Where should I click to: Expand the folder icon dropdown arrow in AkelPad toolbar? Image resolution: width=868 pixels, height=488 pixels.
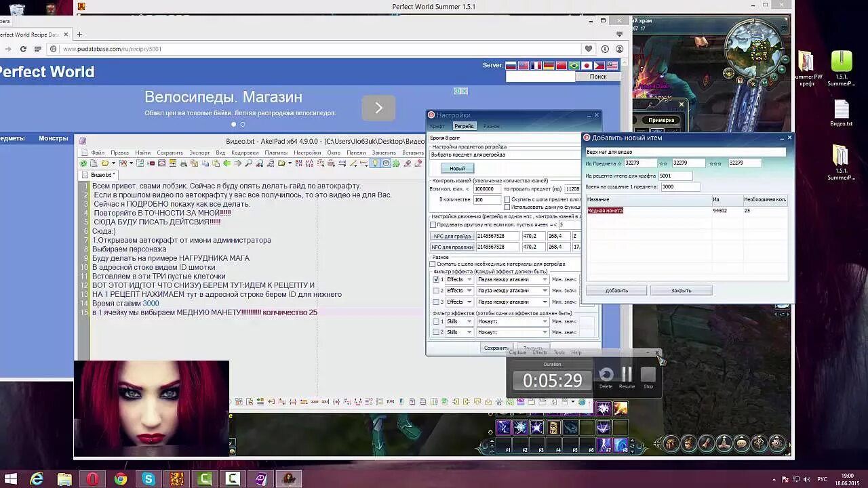click(x=113, y=163)
